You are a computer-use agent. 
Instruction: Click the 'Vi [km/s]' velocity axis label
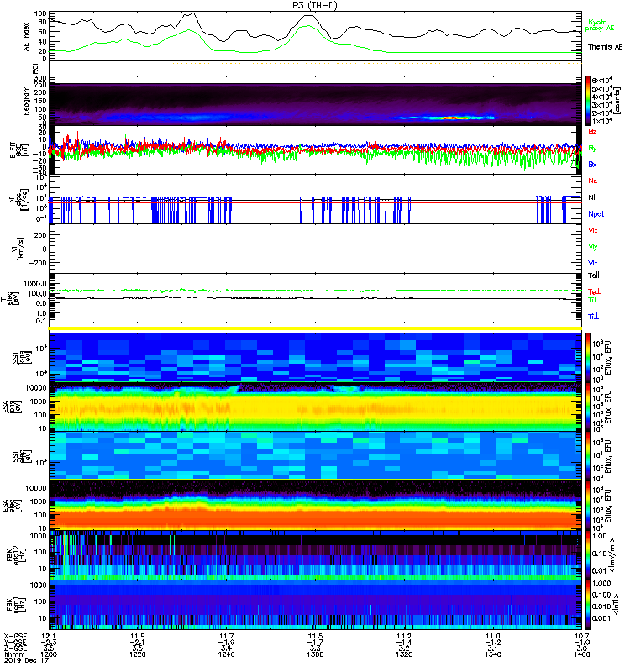click(x=18, y=249)
